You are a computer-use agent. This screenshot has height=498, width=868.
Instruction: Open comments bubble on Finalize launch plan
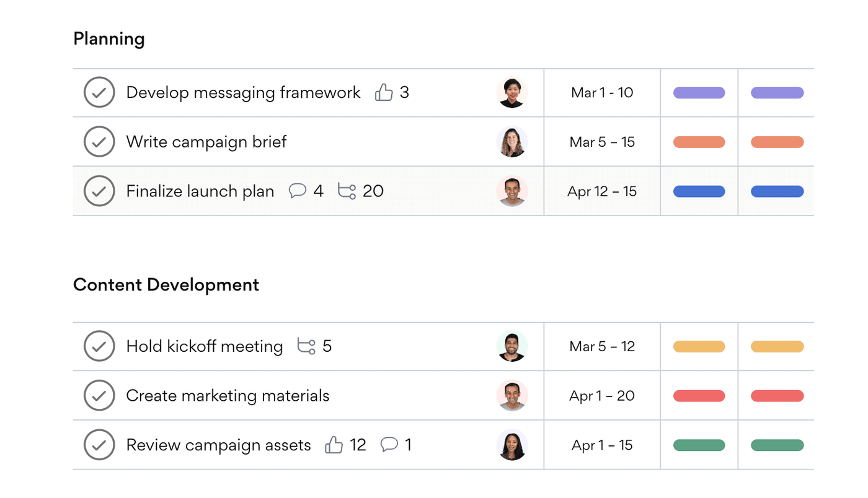(298, 191)
